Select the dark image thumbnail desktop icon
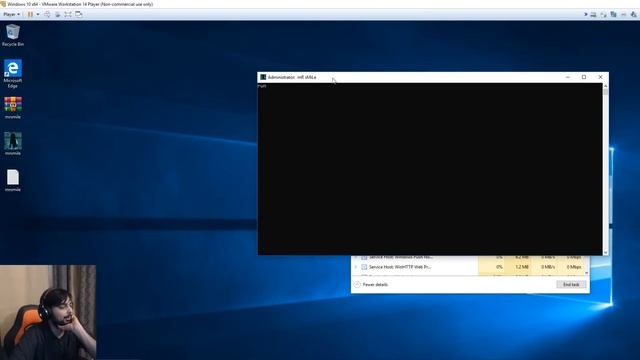The image size is (640, 360). [x=13, y=144]
